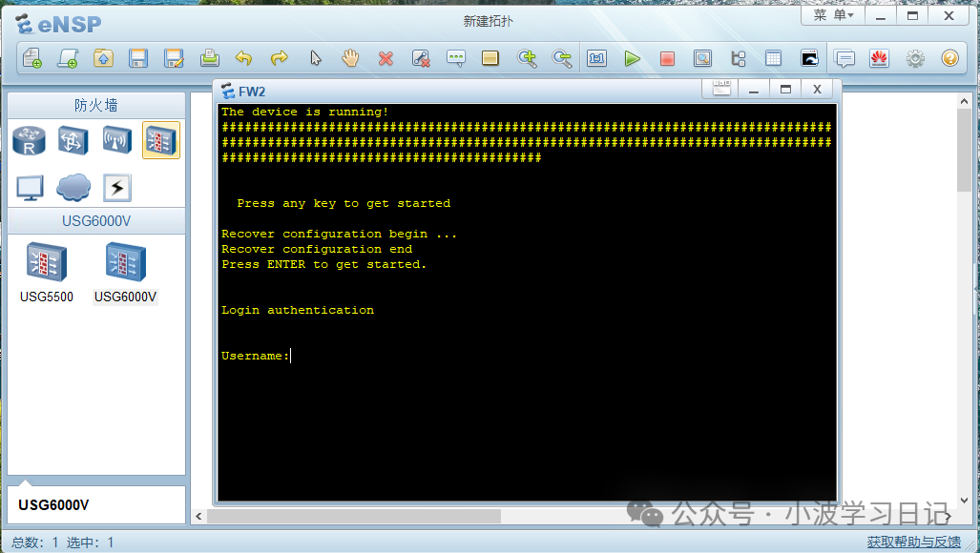Pick the USG6000V firewall model
The image size is (980, 553).
[125, 273]
